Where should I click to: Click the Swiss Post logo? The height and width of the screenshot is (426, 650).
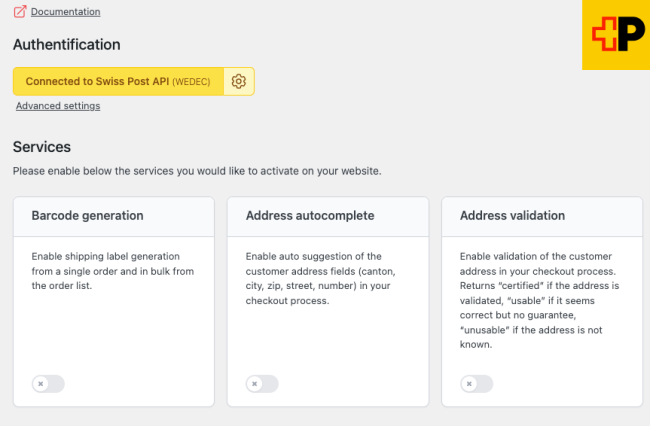pyautogui.click(x=616, y=35)
